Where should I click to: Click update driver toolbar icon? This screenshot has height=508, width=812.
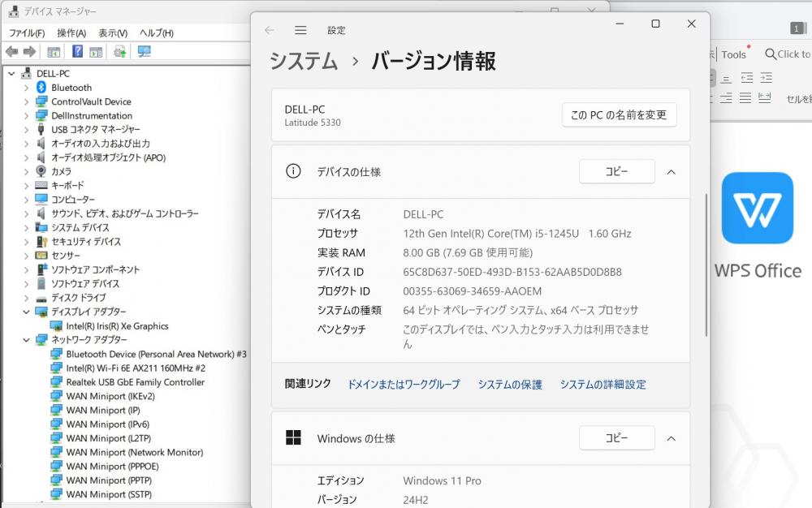coord(119,52)
